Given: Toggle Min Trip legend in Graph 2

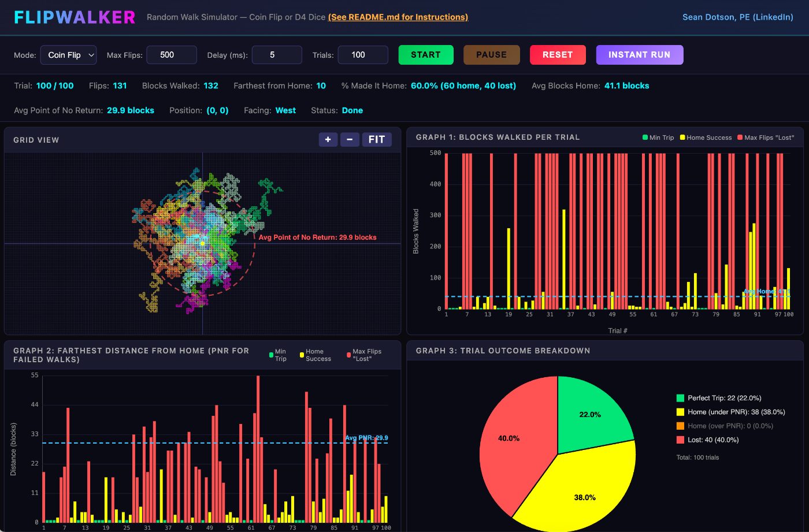Looking at the screenshot, I should tap(277, 355).
